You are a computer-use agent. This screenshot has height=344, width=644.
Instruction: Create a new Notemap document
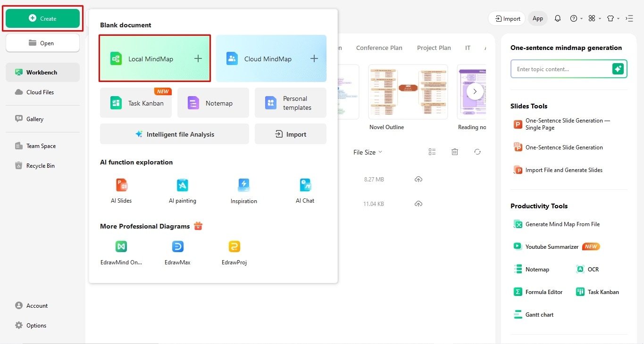click(x=213, y=103)
